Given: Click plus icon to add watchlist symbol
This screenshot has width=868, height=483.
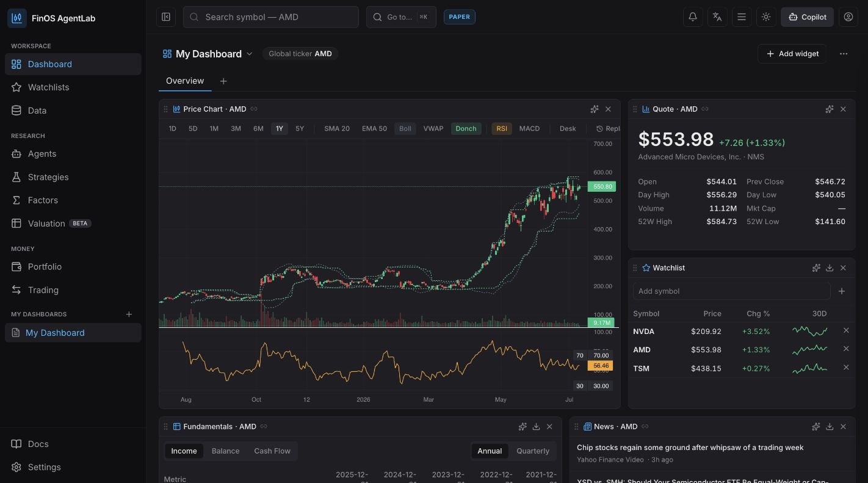Looking at the screenshot, I should click(842, 291).
